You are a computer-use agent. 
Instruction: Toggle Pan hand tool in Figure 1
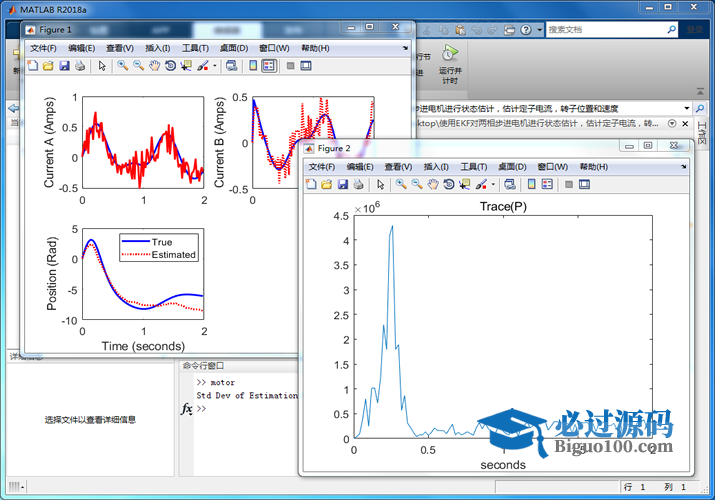155,66
